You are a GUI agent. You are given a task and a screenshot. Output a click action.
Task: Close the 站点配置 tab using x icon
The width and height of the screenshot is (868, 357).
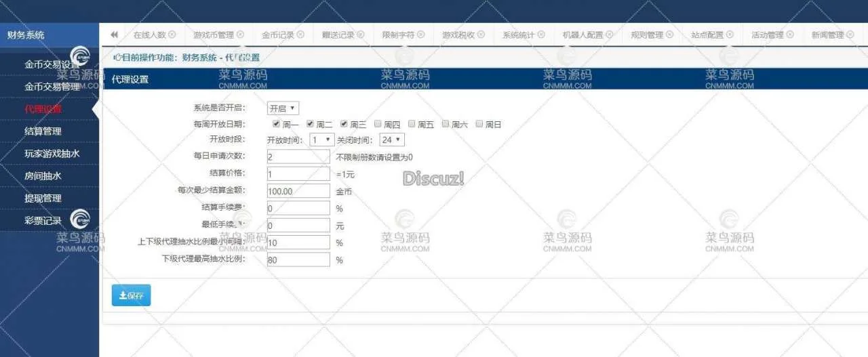729,35
